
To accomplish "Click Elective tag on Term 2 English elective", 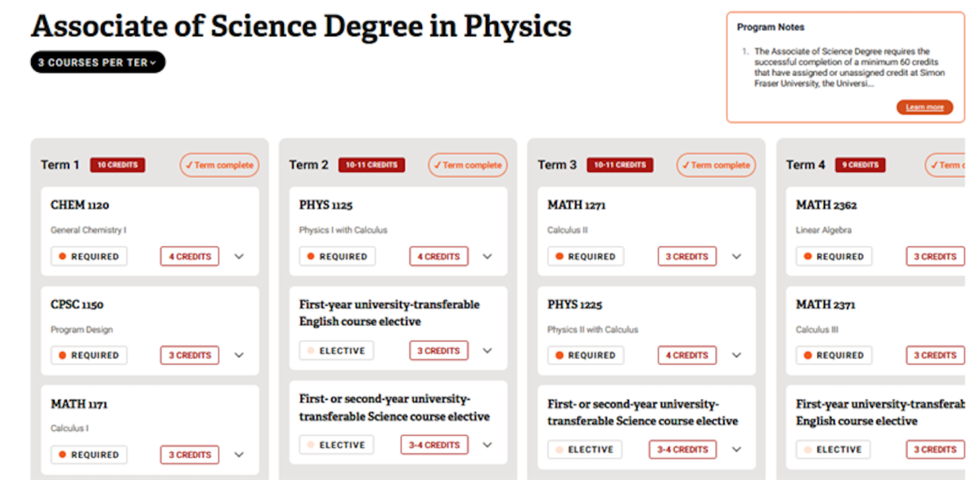I will pos(336,351).
